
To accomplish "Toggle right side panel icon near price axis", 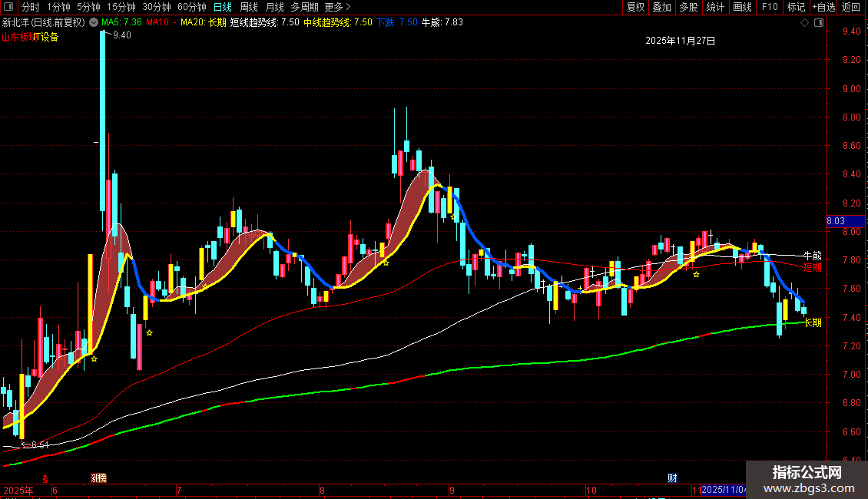I will [x=819, y=23].
